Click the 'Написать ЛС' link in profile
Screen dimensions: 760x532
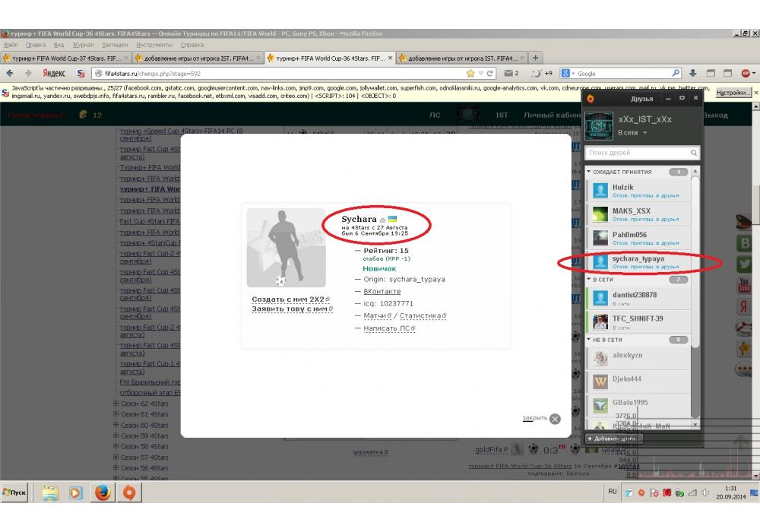pos(388,328)
